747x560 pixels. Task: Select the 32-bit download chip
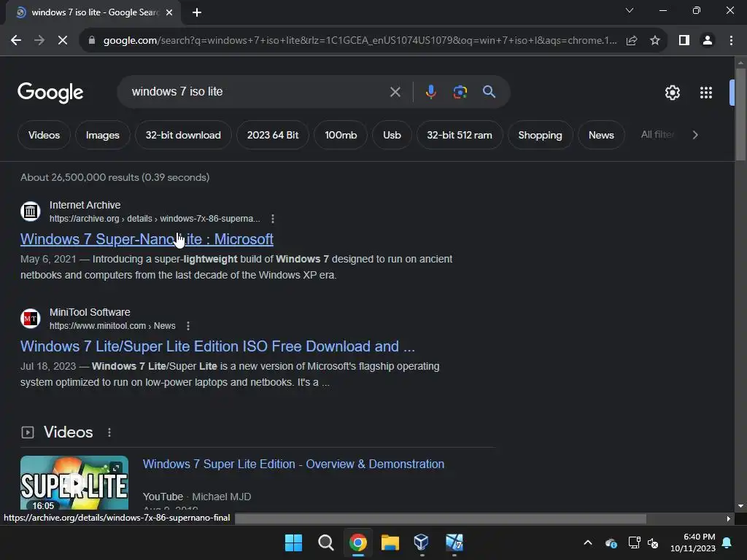coord(183,135)
